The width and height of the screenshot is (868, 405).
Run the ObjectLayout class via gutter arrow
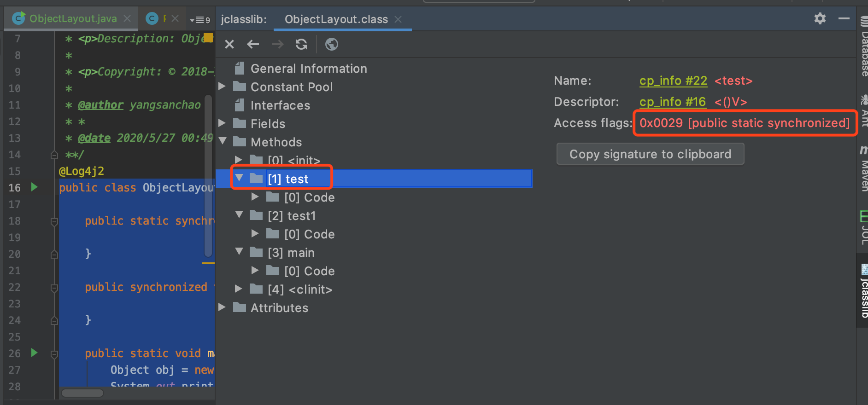pos(34,187)
